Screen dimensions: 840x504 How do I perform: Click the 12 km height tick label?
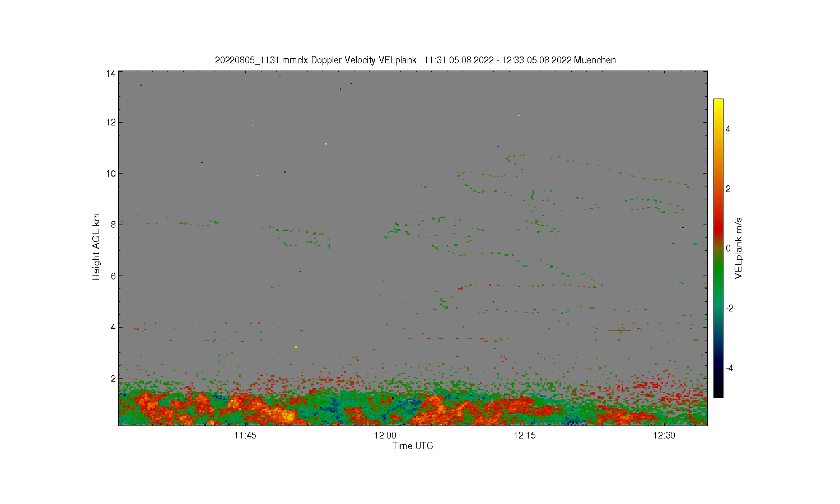(x=111, y=123)
